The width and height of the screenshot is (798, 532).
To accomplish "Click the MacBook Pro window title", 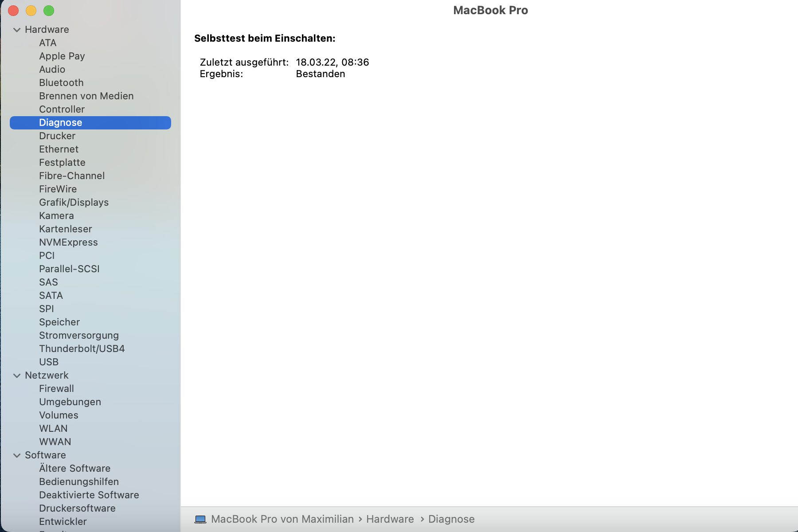I will click(490, 11).
